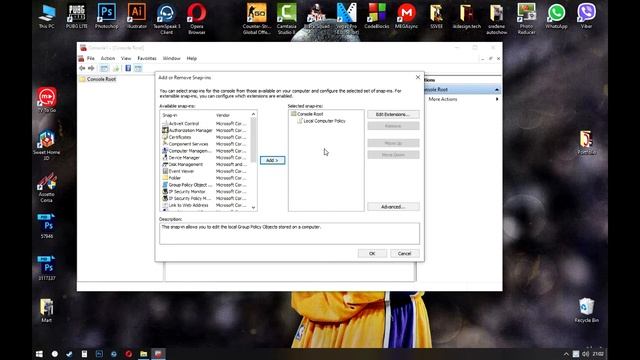Open TeamSpeak 3 Client shortcut
This screenshot has width=640, height=360.
click(x=167, y=19)
